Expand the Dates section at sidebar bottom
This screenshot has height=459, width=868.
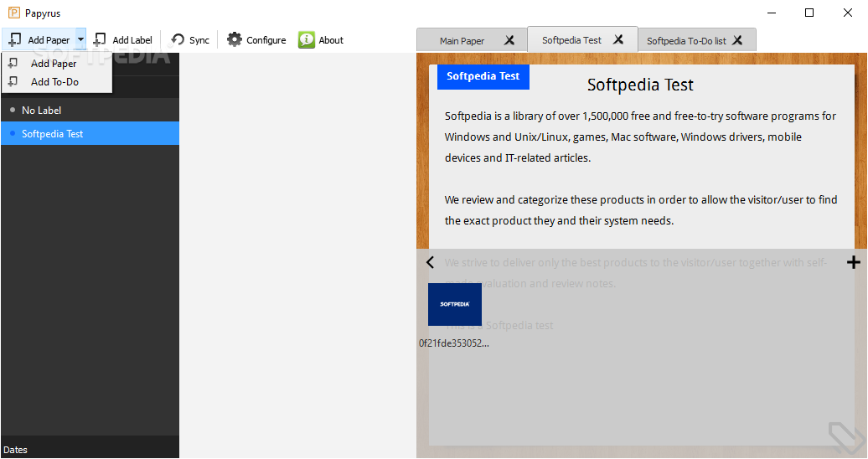(90, 450)
